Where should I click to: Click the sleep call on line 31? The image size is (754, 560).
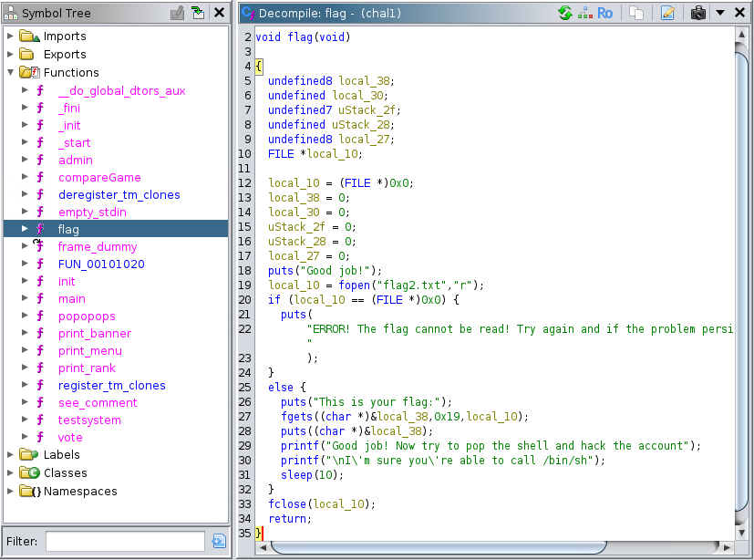296,475
